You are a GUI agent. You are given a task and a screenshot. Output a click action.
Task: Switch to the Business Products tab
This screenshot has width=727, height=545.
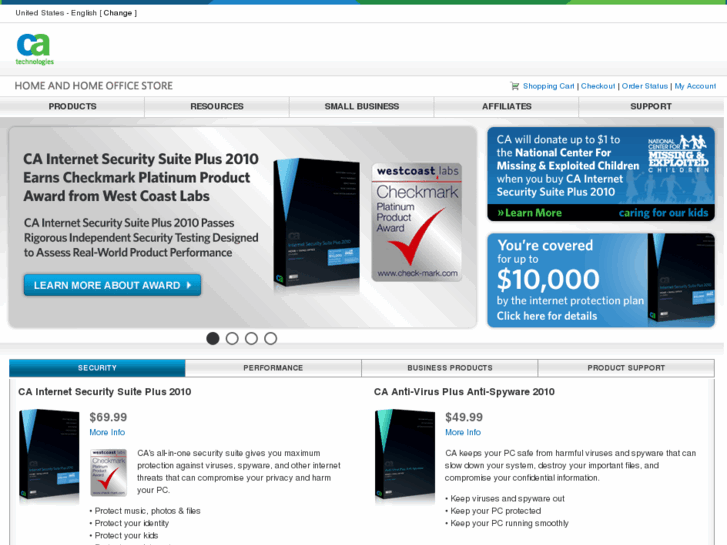pyautogui.click(x=450, y=368)
